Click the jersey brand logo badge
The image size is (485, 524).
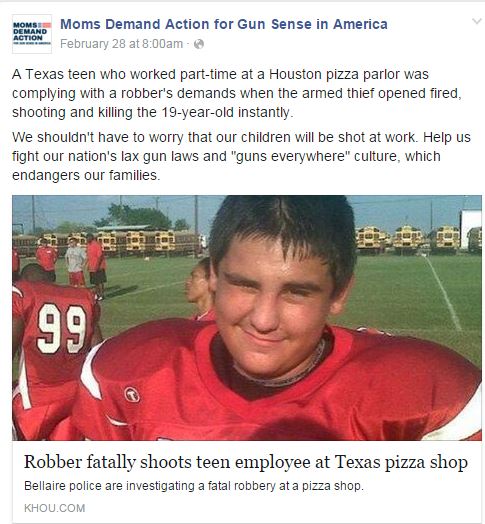click(132, 395)
